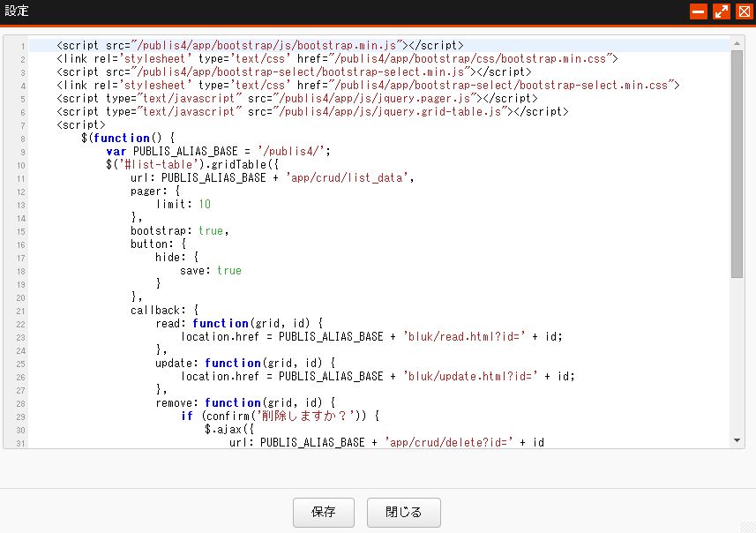
Task: Click the 閉じる button
Action: (403, 512)
